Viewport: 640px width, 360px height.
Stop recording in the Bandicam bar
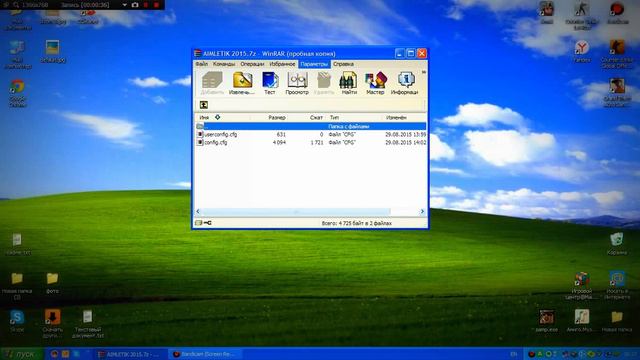156,5
